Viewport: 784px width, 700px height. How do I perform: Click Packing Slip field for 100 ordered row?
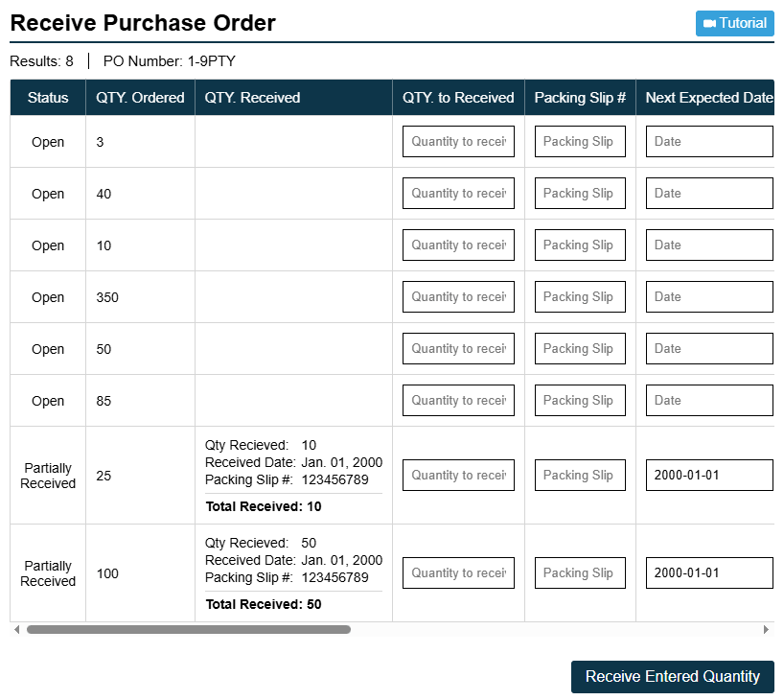pyautogui.click(x=580, y=572)
